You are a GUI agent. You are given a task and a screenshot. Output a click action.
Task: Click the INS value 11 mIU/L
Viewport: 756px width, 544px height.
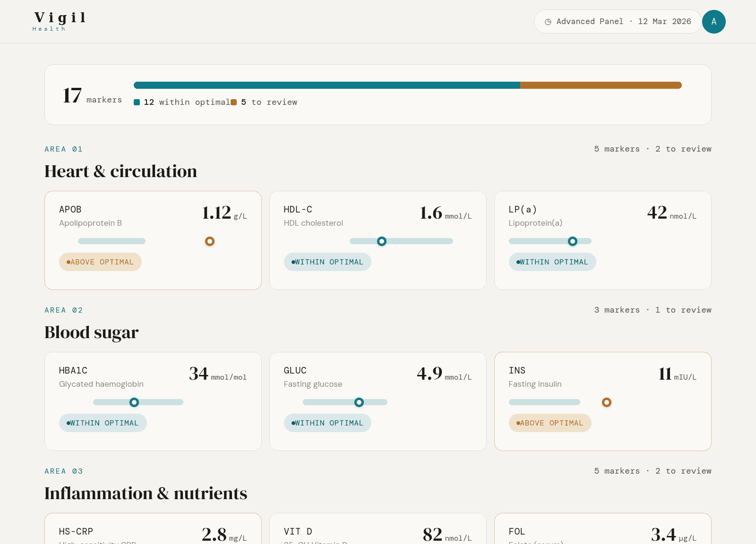678,374
